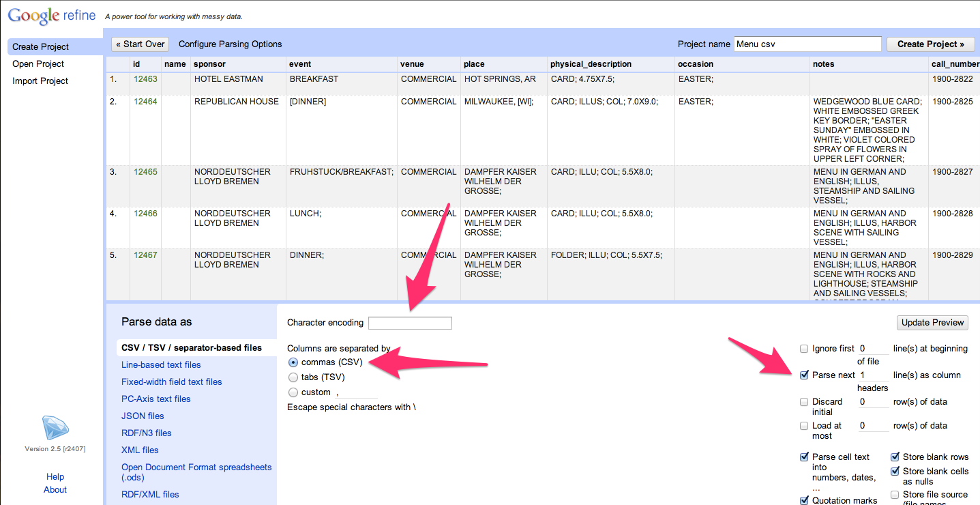Choose Line-based text files parser
980x505 pixels.
click(x=161, y=365)
